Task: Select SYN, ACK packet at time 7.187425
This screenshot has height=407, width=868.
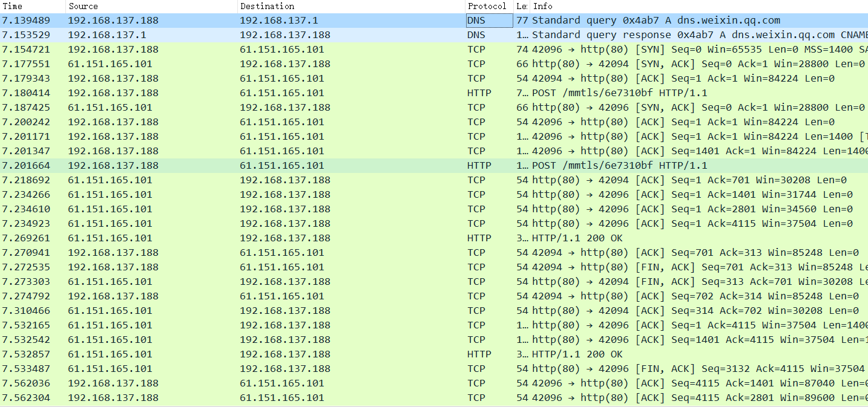Action: click(434, 108)
